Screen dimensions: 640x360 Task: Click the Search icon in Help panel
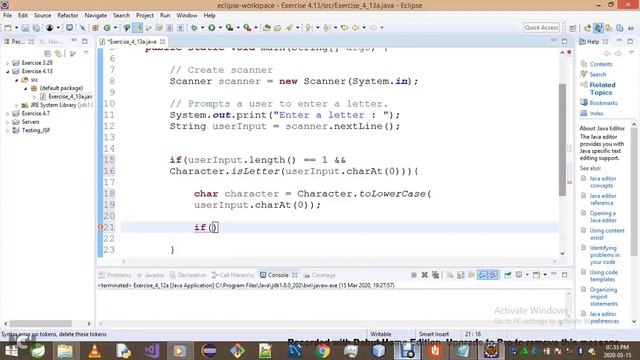click(x=584, y=74)
